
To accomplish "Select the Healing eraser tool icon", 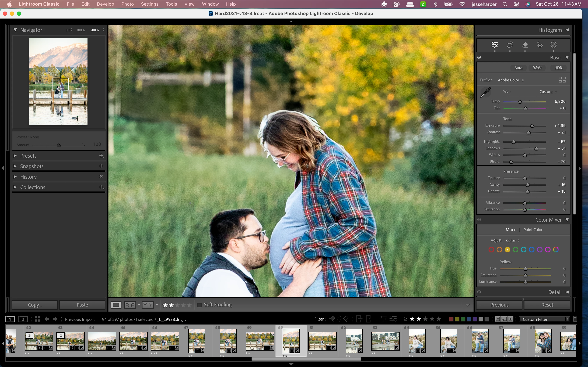I will coord(525,45).
